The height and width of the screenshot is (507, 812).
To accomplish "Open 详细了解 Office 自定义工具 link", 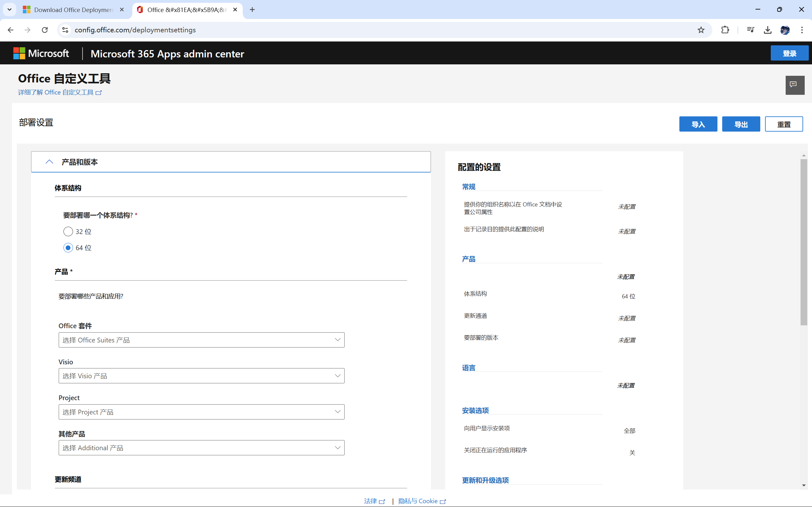I will 60,92.
